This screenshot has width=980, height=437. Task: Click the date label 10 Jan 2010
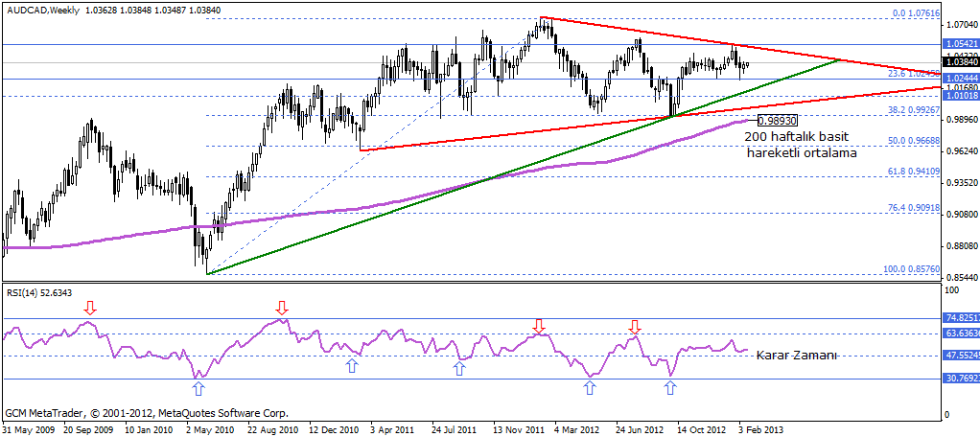click(150, 430)
